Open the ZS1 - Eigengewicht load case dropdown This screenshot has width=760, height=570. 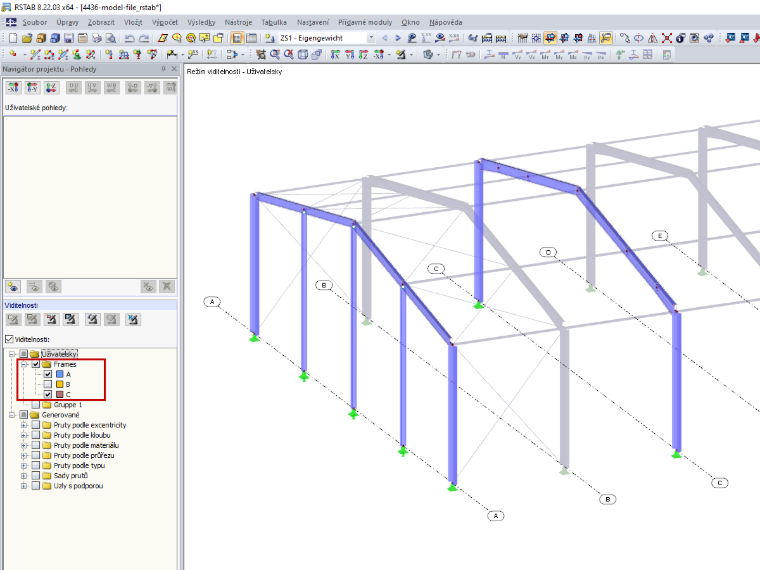[371, 38]
